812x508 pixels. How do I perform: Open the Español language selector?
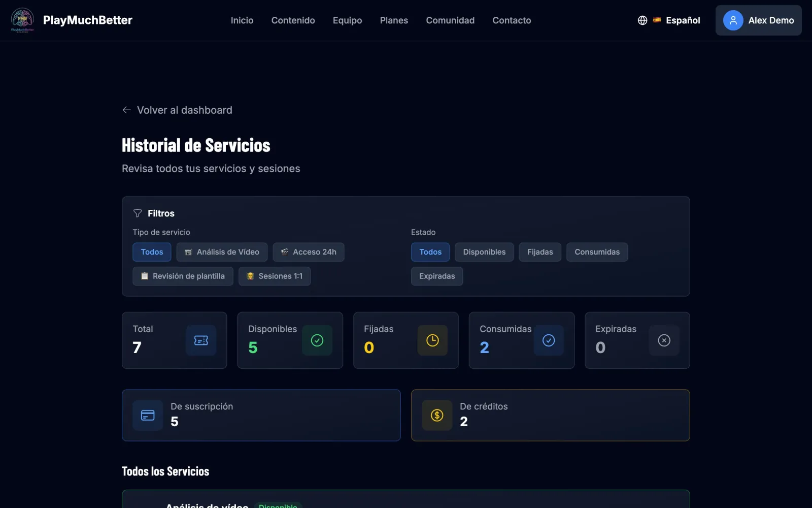pyautogui.click(x=669, y=20)
